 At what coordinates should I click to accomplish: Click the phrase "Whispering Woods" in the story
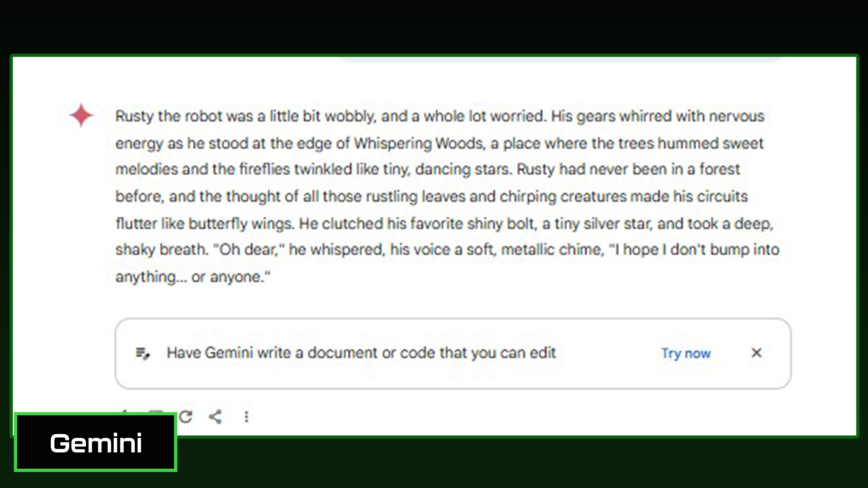(x=419, y=143)
